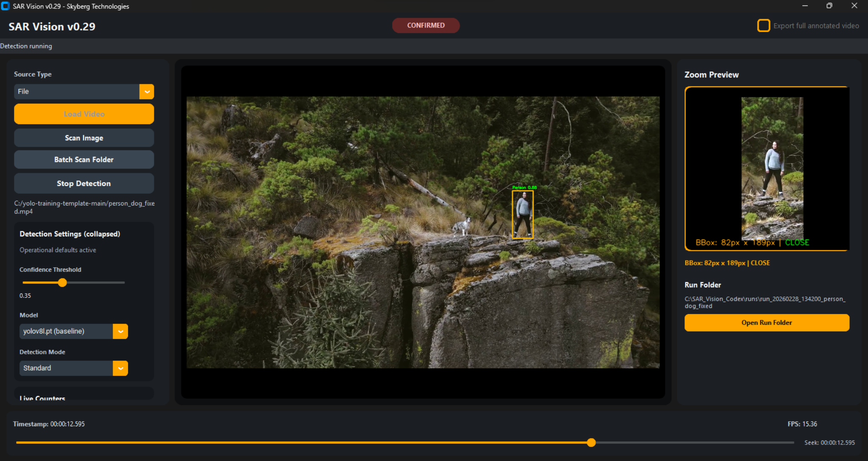Click the Scan Image button

[83, 138]
